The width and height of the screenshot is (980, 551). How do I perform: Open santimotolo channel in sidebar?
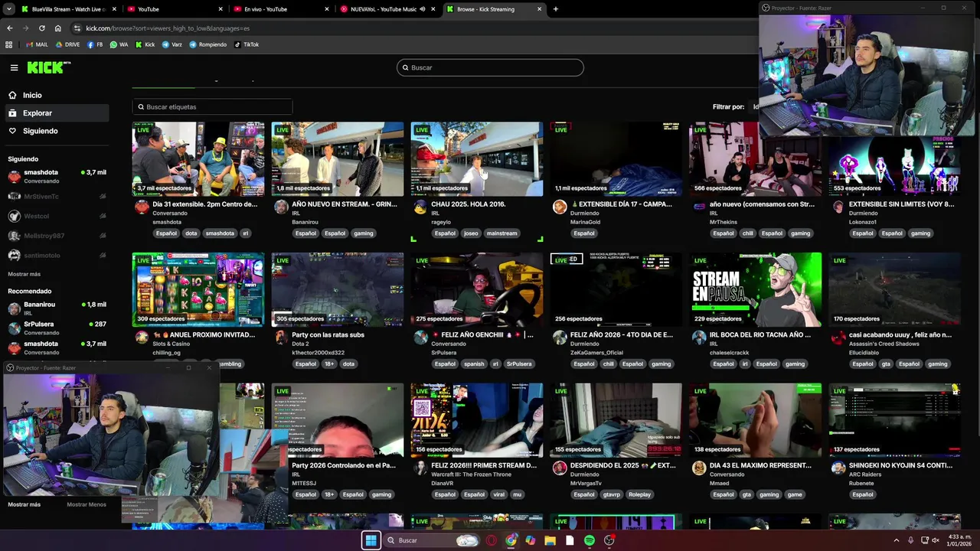click(x=55, y=256)
